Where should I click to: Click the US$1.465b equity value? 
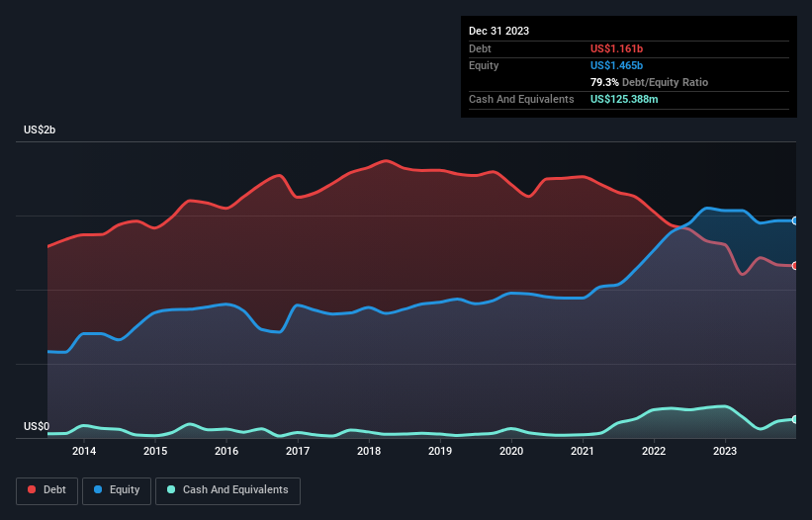click(616, 65)
